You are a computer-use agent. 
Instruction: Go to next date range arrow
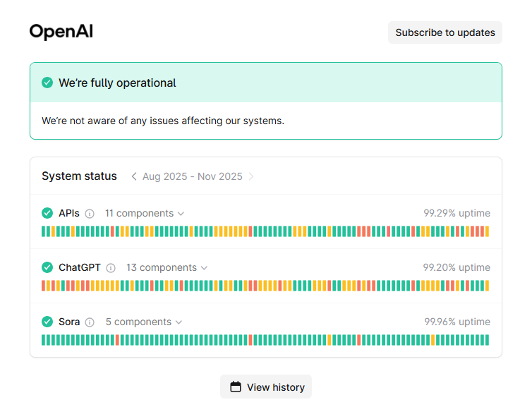(x=250, y=176)
